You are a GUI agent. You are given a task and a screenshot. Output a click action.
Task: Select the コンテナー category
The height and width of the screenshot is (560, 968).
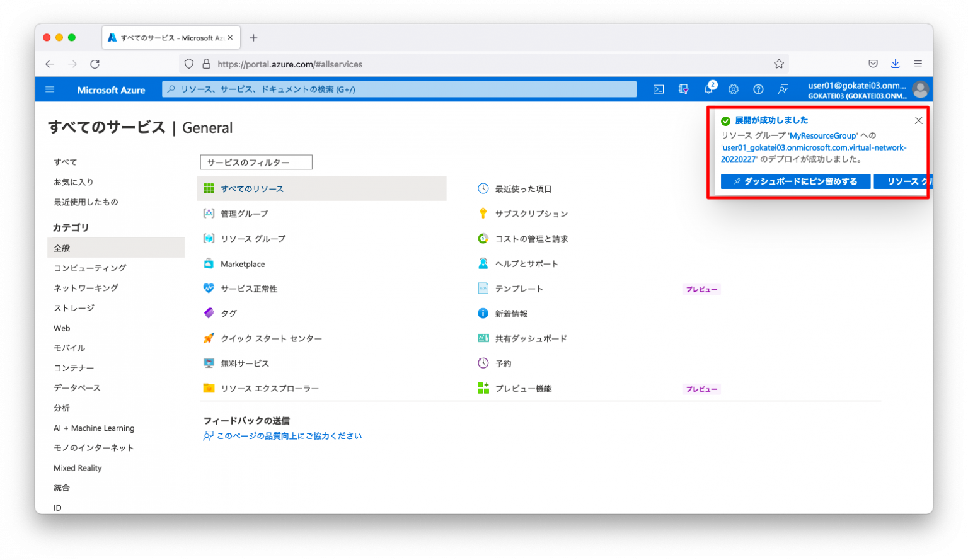click(74, 368)
